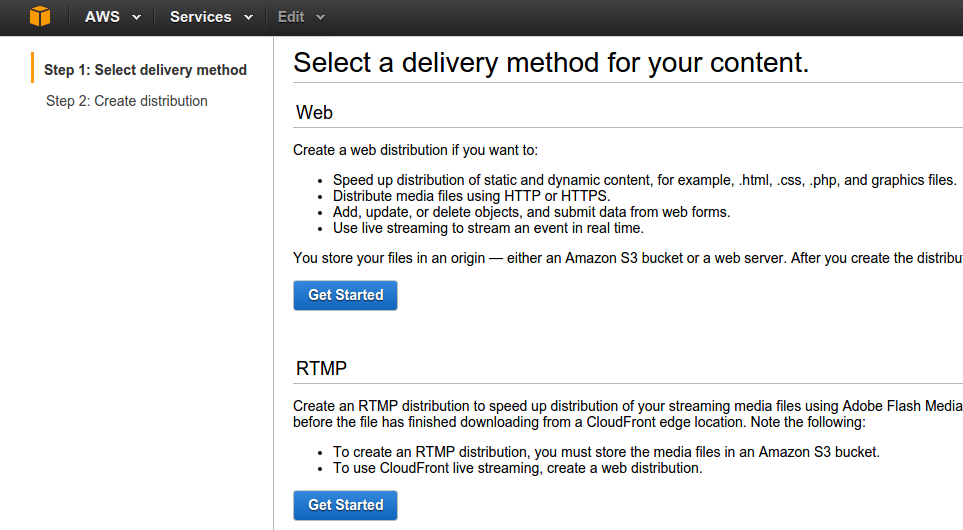This screenshot has height=530, width=963.
Task: Click 'To use CloudFront live streaming' bullet
Action: click(x=518, y=468)
